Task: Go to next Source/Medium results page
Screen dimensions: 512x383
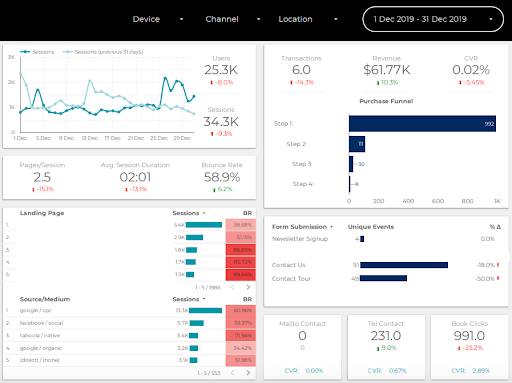Action: pyautogui.click(x=248, y=373)
